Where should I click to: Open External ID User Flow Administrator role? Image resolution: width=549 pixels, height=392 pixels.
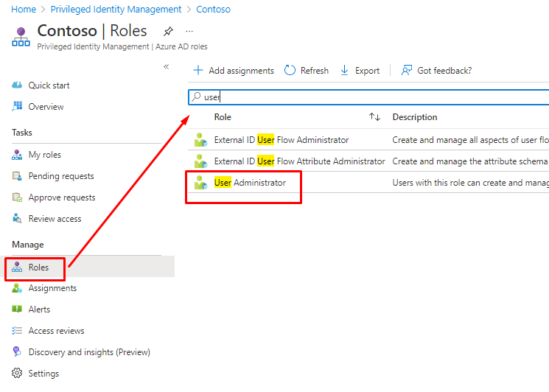281,140
